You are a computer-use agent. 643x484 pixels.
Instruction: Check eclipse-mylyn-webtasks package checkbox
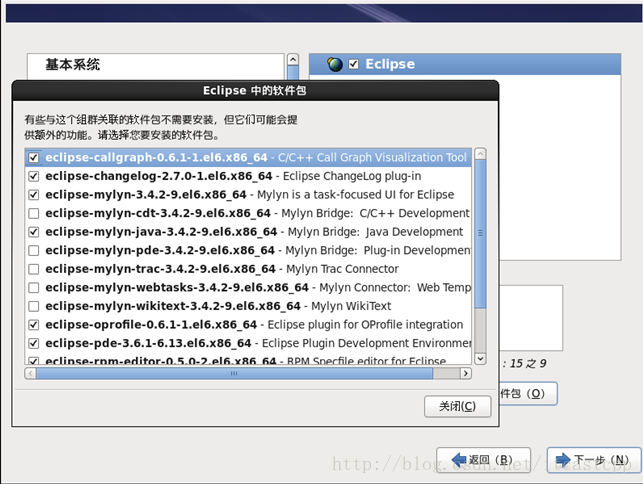[x=34, y=288]
